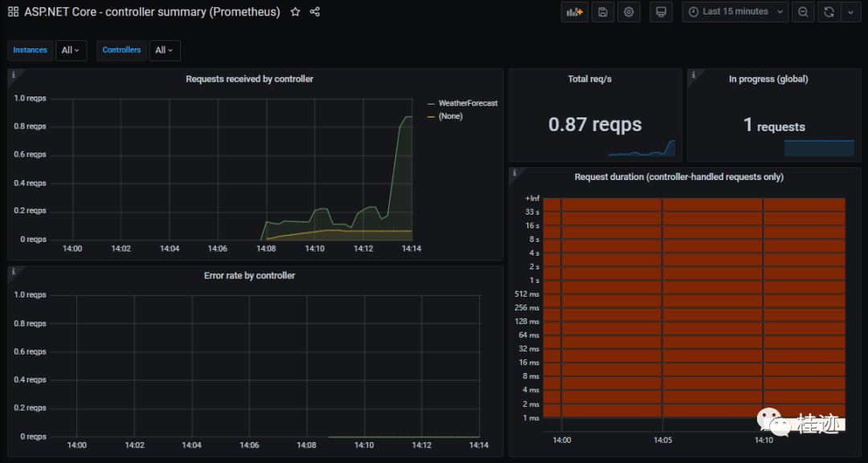Cycle view mode with the monitor icon
The height and width of the screenshot is (463, 868).
click(661, 11)
